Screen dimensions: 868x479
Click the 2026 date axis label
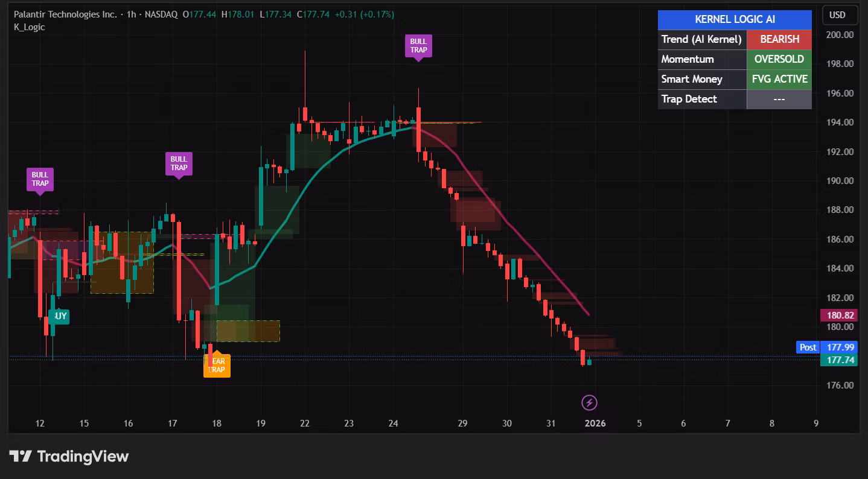click(x=595, y=423)
